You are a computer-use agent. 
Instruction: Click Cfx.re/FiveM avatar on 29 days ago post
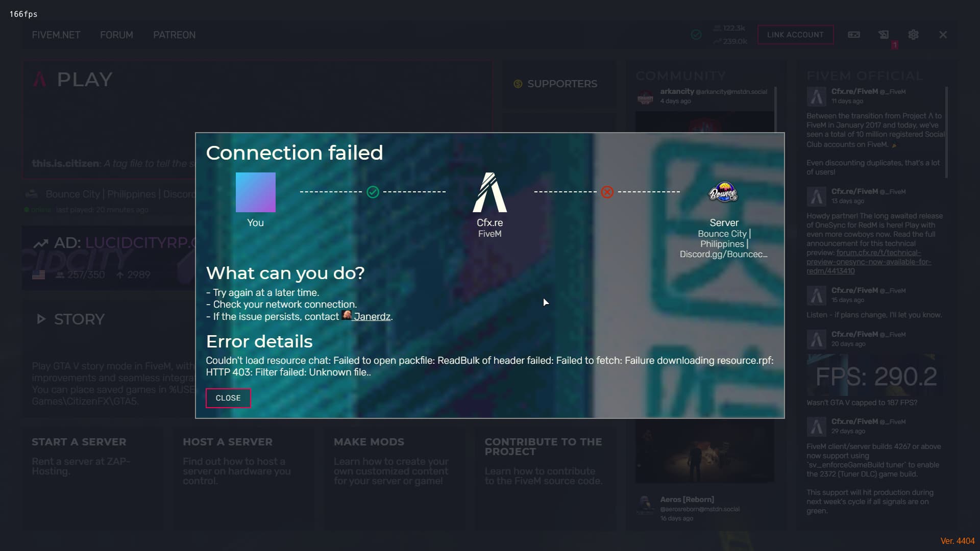tap(816, 426)
